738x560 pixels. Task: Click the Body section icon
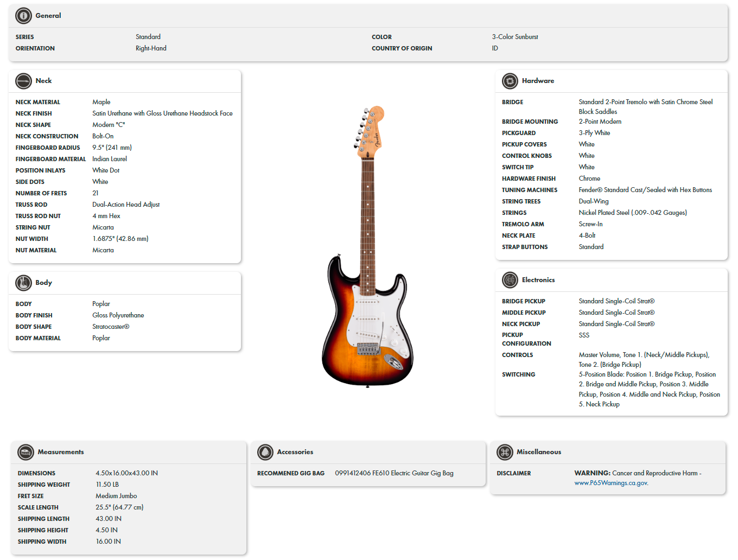coord(23,282)
